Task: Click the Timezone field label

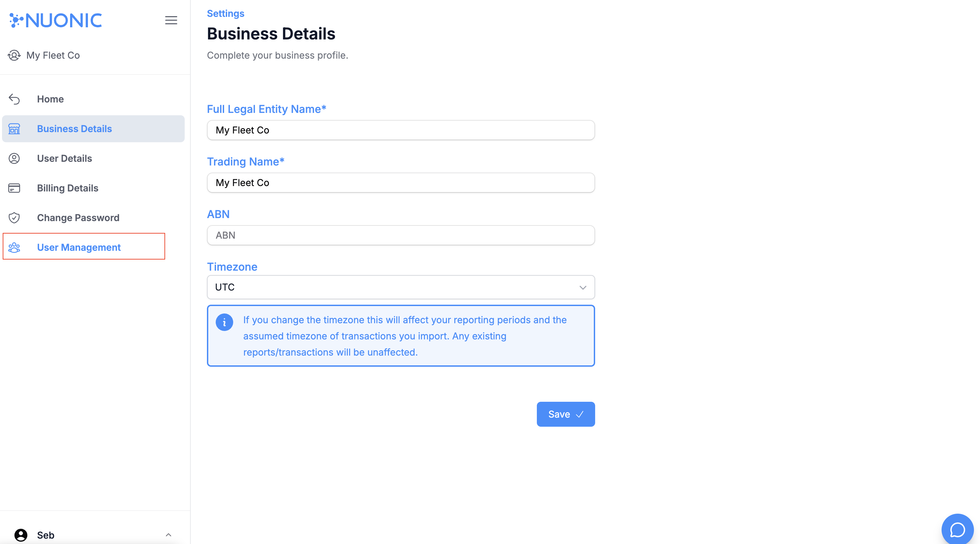Action: [232, 267]
